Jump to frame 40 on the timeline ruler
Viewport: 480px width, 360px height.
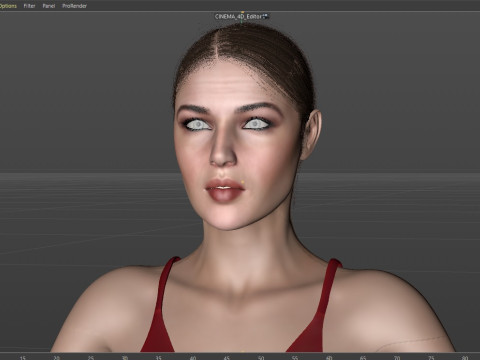click(x=193, y=358)
